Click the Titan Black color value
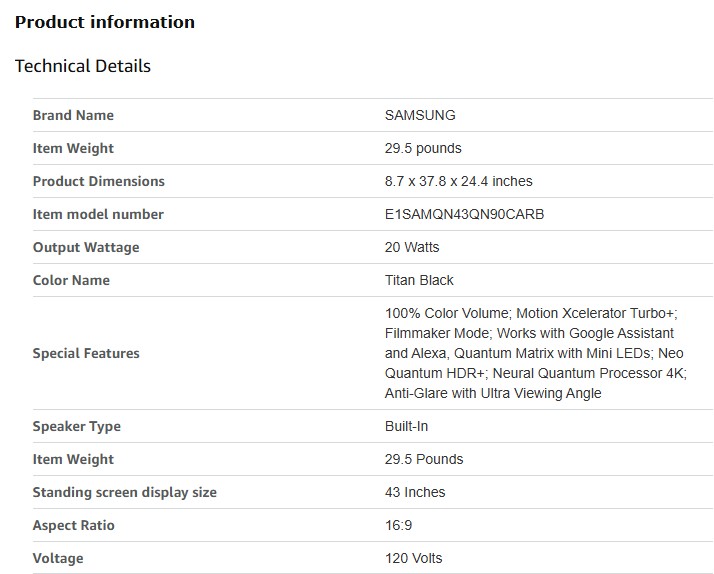Viewport: 714px width, 574px height. (x=419, y=280)
